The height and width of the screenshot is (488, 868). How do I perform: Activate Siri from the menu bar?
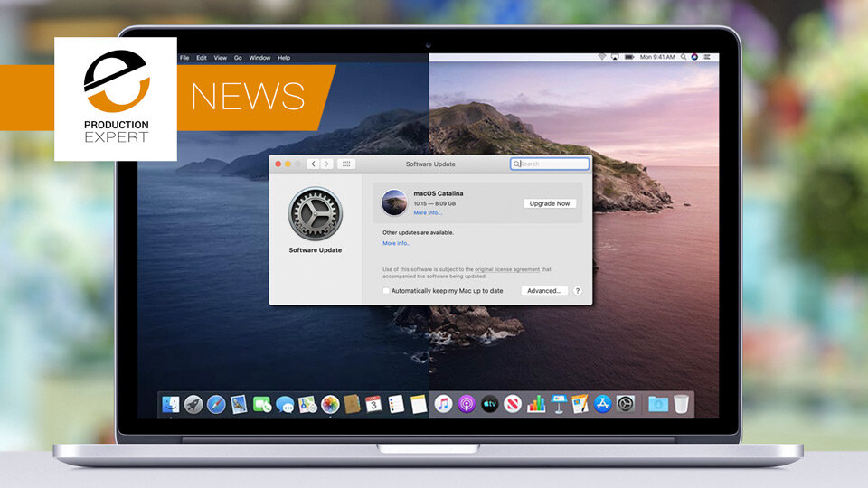[694, 57]
